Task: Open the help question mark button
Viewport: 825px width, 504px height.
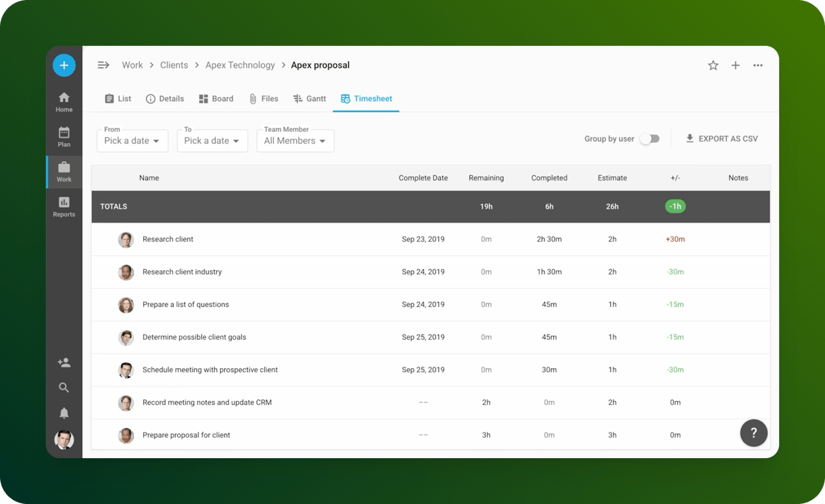Action: pyautogui.click(x=753, y=432)
